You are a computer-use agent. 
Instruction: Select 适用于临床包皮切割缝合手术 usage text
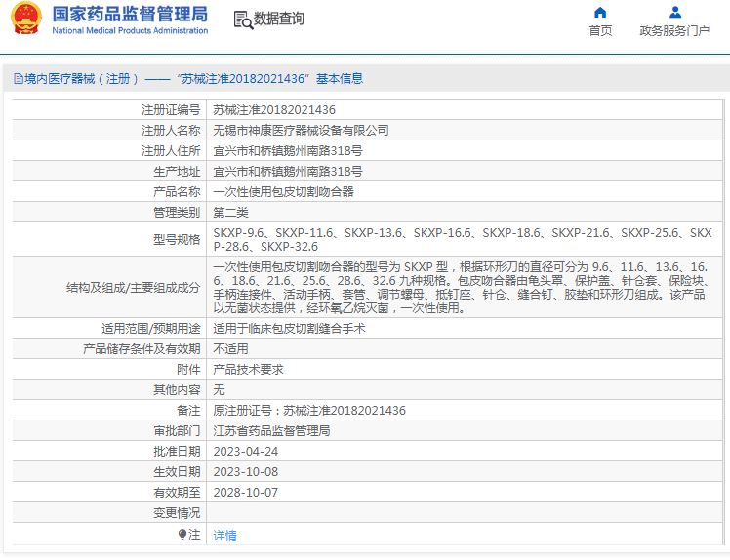[x=289, y=329]
